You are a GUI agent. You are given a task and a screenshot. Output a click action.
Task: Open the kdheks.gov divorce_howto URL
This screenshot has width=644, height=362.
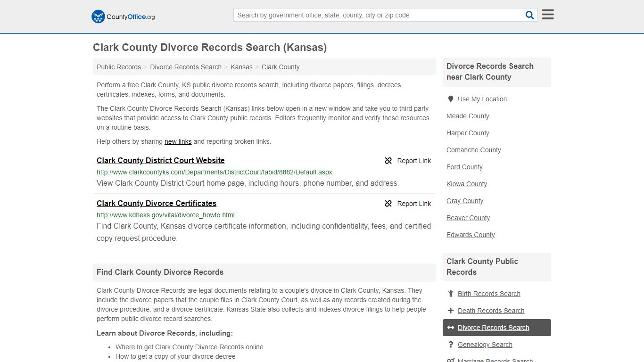(165, 215)
